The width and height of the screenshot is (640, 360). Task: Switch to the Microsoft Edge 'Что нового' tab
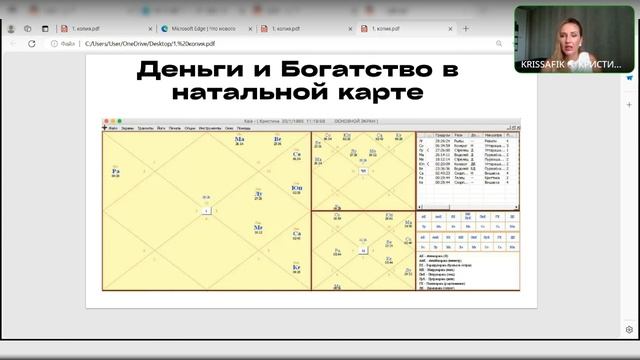(x=203, y=29)
